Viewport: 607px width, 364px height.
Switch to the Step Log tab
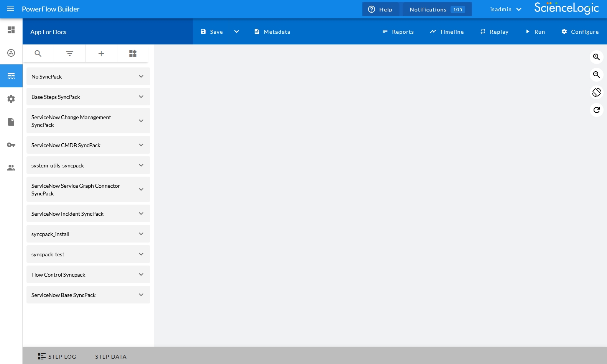pyautogui.click(x=57, y=356)
